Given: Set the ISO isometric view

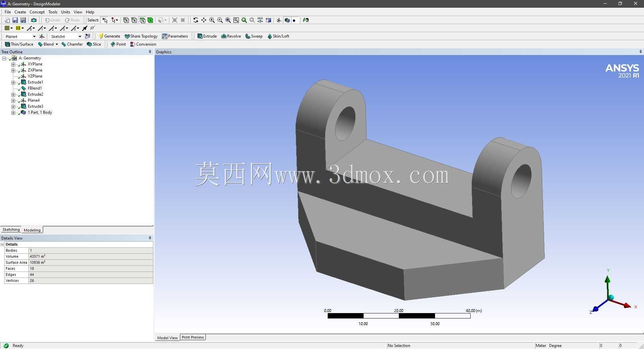Looking at the screenshot, I should click(260, 20).
